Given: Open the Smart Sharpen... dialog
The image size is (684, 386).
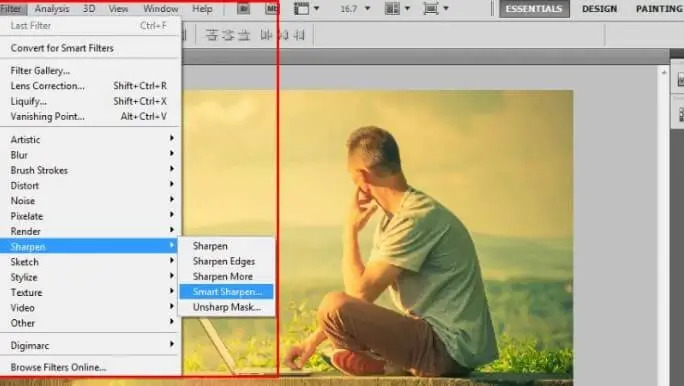Looking at the screenshot, I should (226, 292).
